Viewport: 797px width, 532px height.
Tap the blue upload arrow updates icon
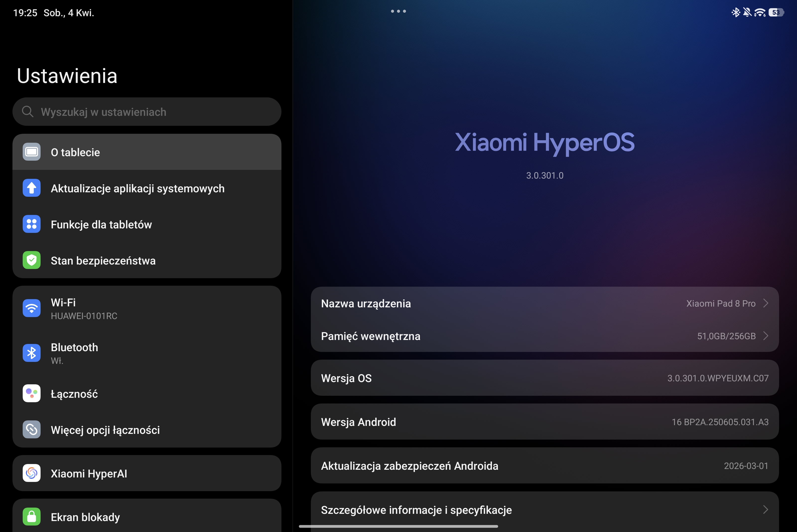(32, 188)
